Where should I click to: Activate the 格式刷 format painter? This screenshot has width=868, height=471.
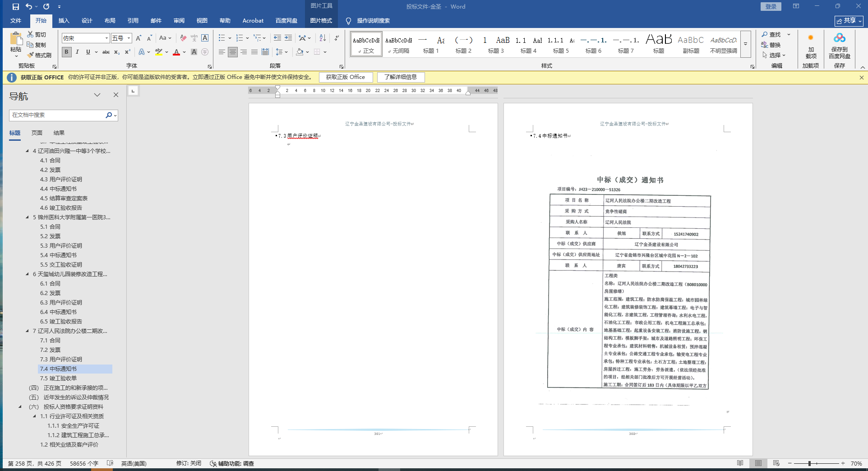pos(39,55)
